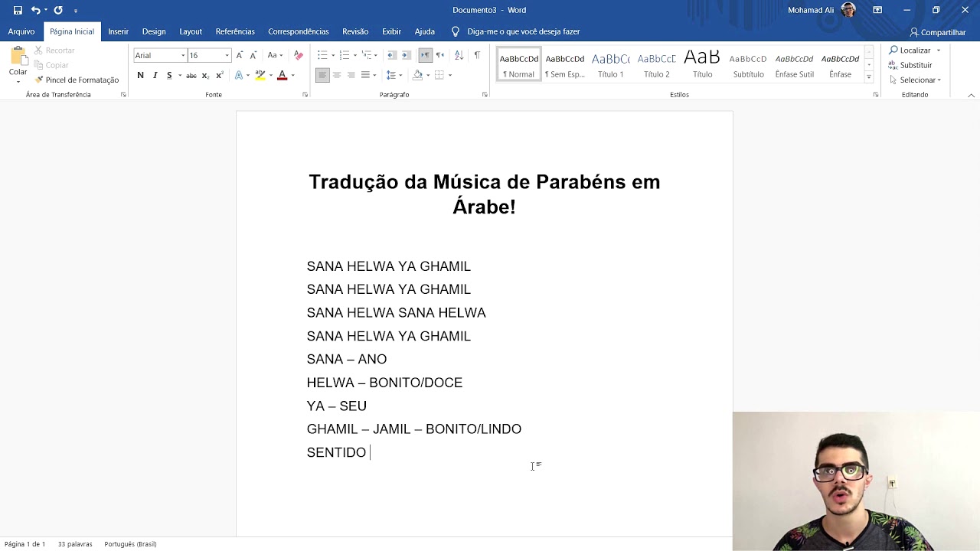This screenshot has width=980, height=551.
Task: Apply the Subtítulo style
Action: click(x=748, y=64)
